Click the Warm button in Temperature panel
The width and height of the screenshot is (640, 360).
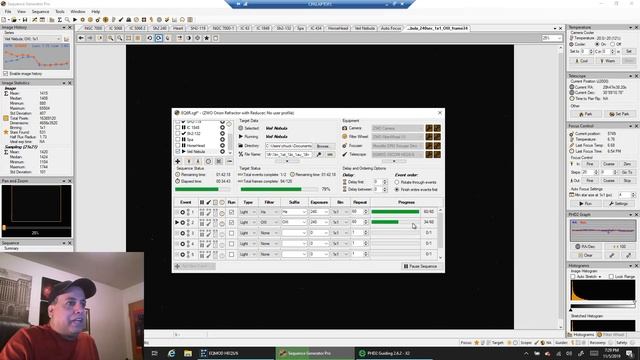(608, 61)
